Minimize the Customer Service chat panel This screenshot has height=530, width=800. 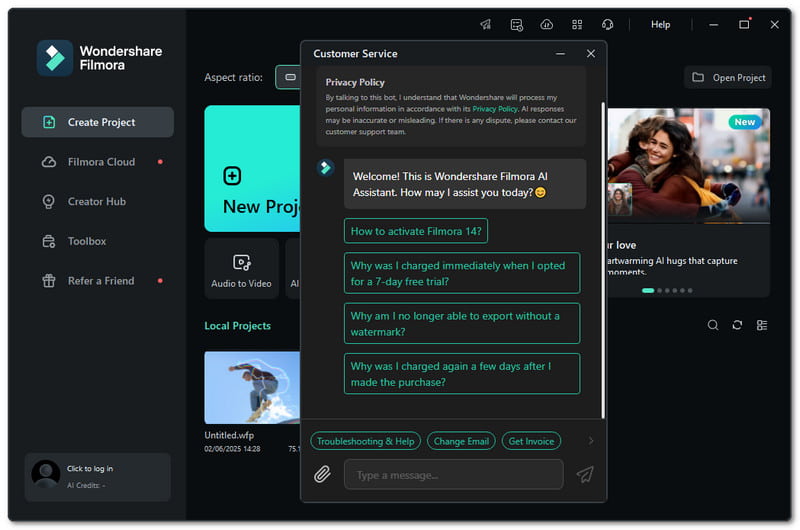[x=560, y=54]
